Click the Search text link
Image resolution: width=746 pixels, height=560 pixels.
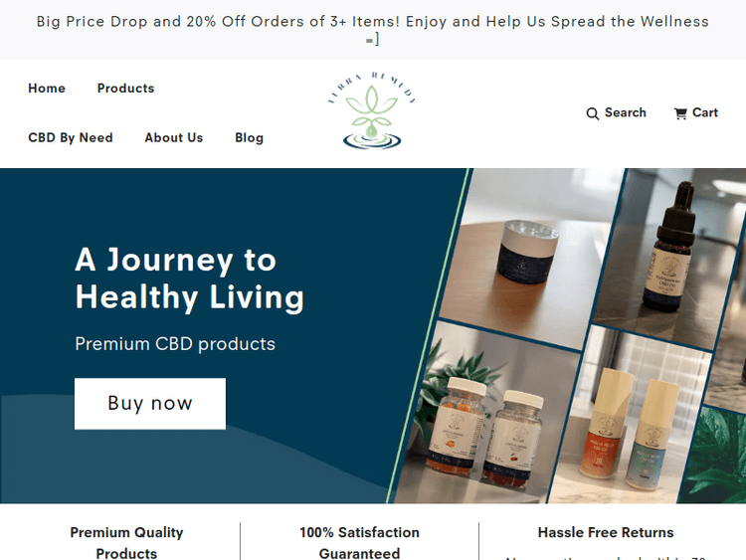point(626,112)
